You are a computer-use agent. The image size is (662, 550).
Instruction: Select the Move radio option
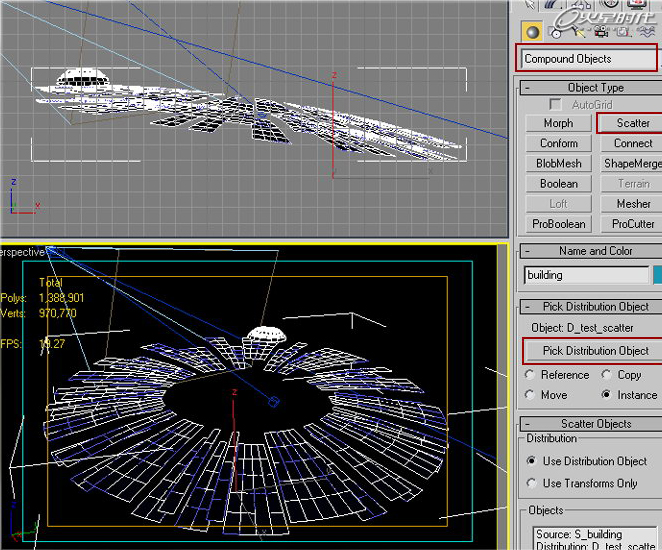point(530,395)
